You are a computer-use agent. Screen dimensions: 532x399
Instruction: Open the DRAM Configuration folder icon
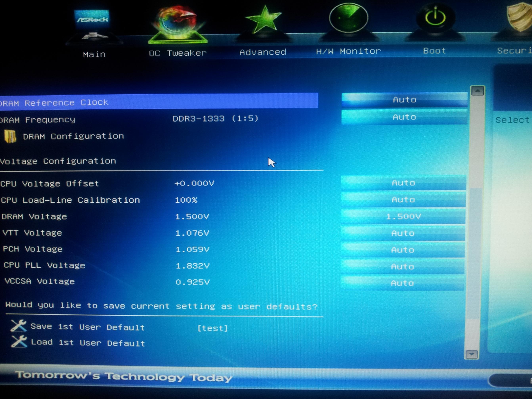[x=10, y=136]
